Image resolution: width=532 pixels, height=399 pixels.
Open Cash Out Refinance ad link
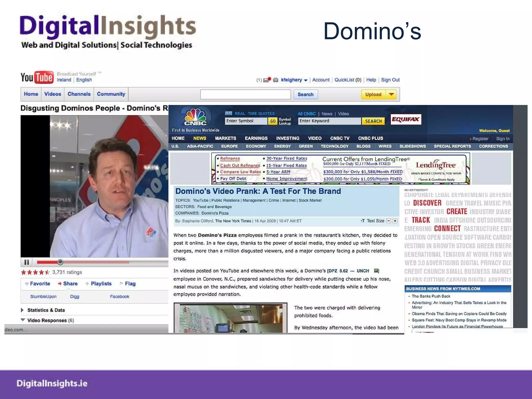pyautogui.click(x=240, y=165)
